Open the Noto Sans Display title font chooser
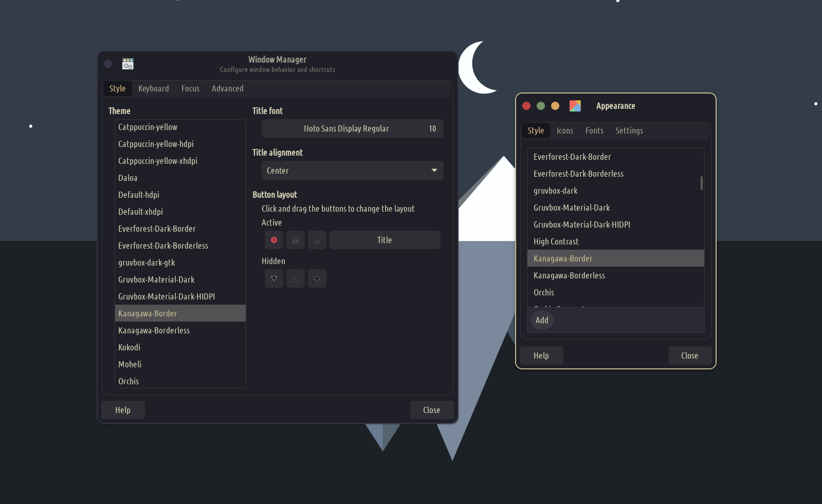Image resolution: width=822 pixels, height=504 pixels. coord(352,128)
